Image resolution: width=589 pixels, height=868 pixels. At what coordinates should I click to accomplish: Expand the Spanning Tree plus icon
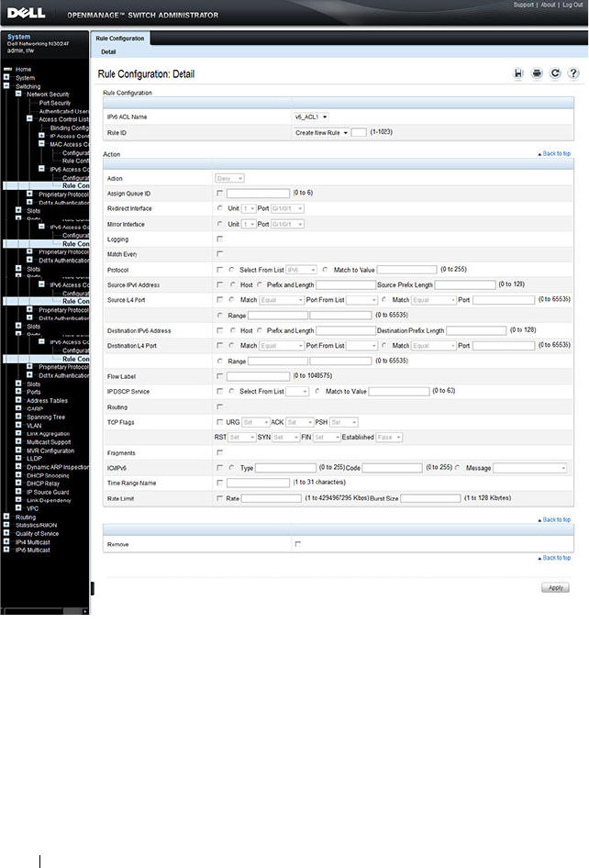18,417
